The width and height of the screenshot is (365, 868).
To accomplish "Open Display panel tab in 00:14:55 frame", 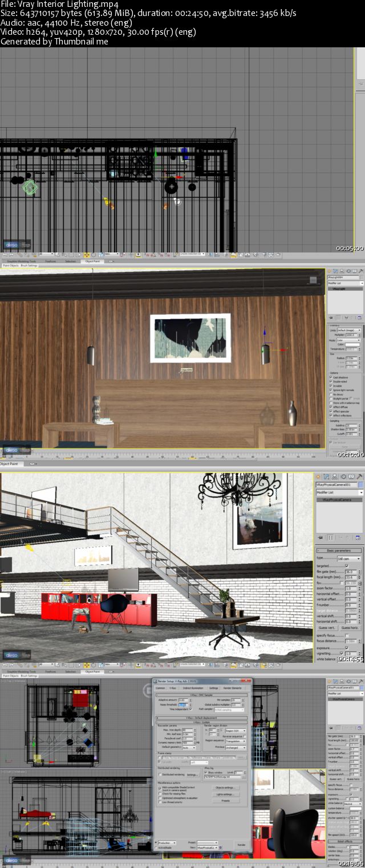I will point(351,476).
